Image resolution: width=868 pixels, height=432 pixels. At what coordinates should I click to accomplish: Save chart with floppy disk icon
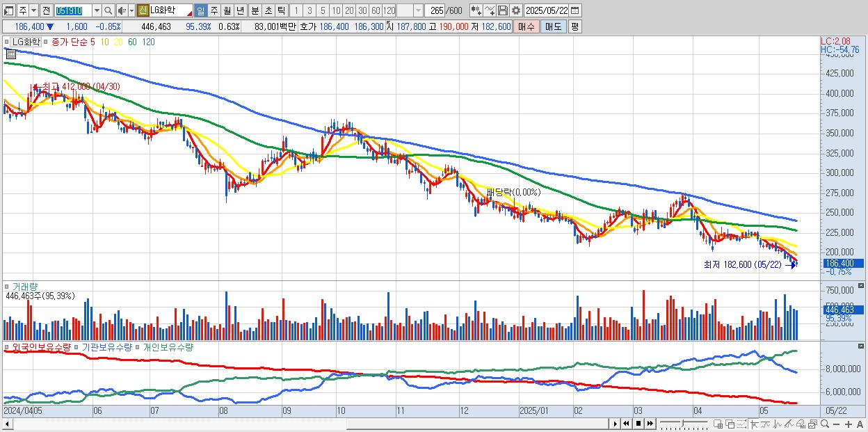click(x=503, y=10)
